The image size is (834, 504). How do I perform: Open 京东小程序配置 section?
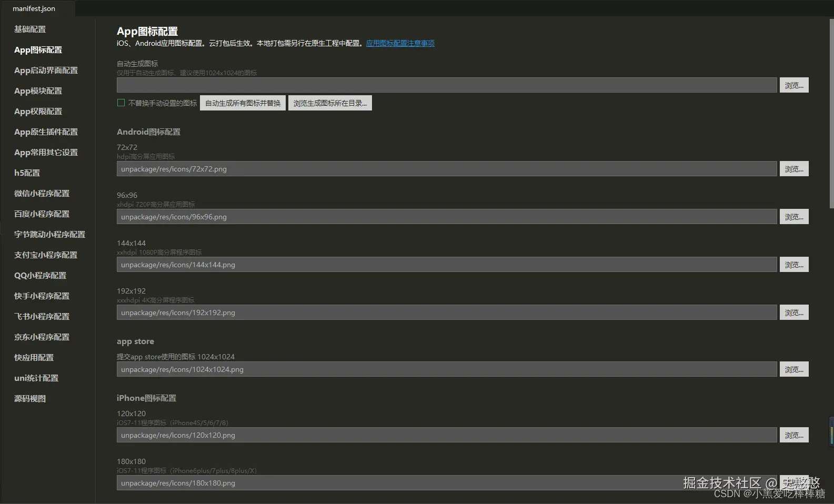(42, 337)
